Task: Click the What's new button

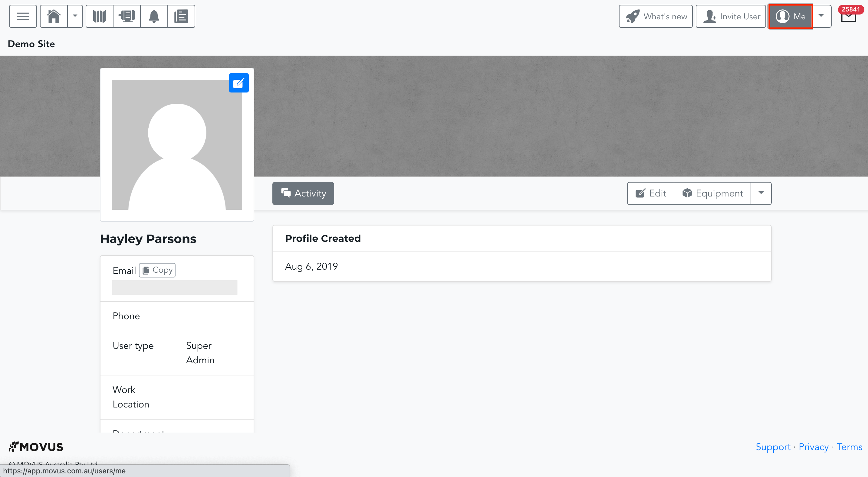Action: pyautogui.click(x=655, y=16)
